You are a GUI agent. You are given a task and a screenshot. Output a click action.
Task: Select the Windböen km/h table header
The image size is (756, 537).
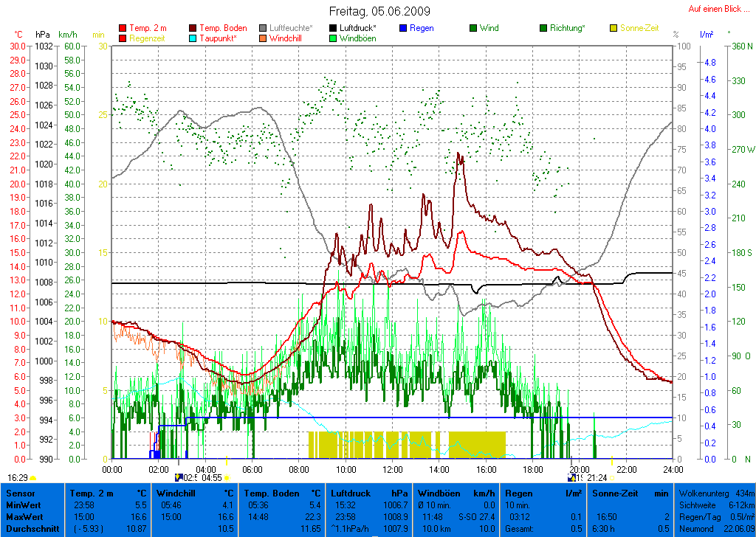[x=456, y=493]
